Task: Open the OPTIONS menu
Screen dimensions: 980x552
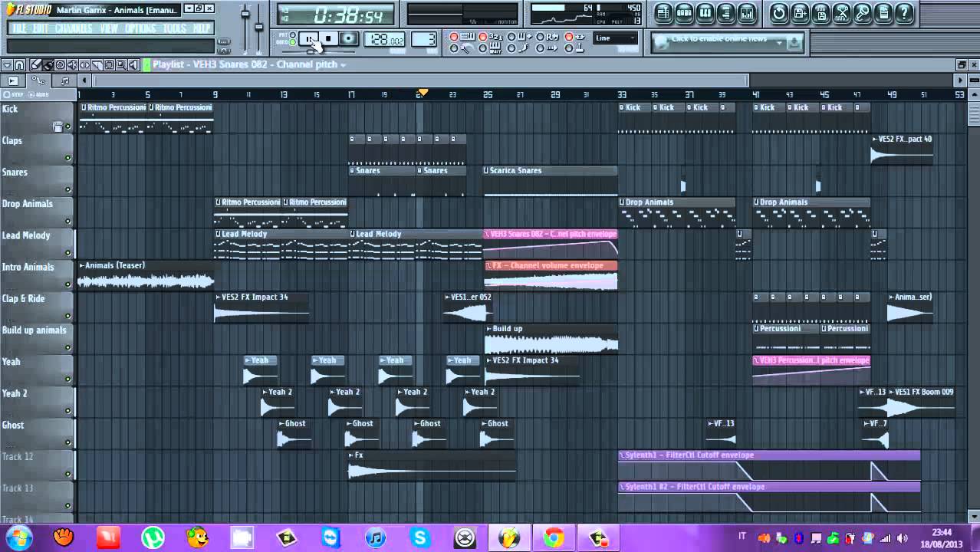Action: click(140, 28)
